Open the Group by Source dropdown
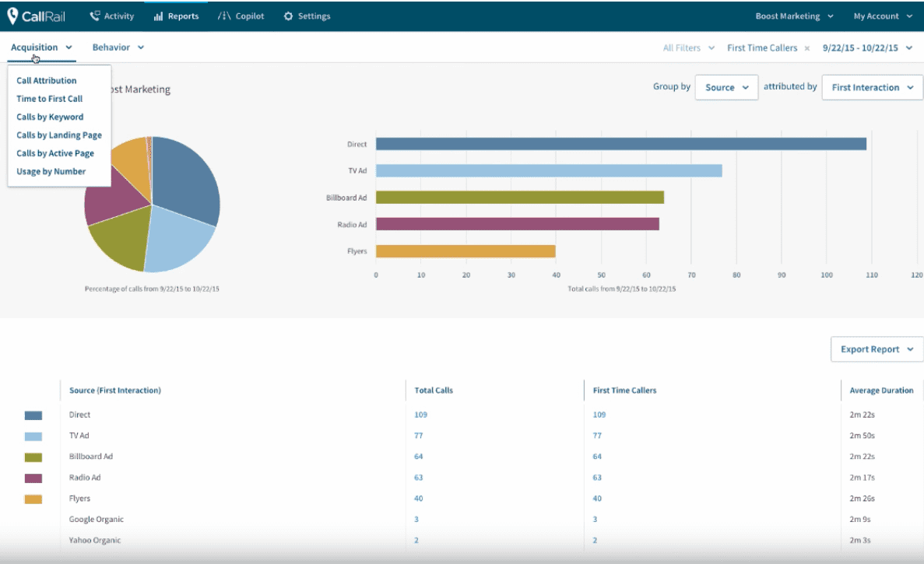The width and height of the screenshot is (924, 564). (x=726, y=88)
